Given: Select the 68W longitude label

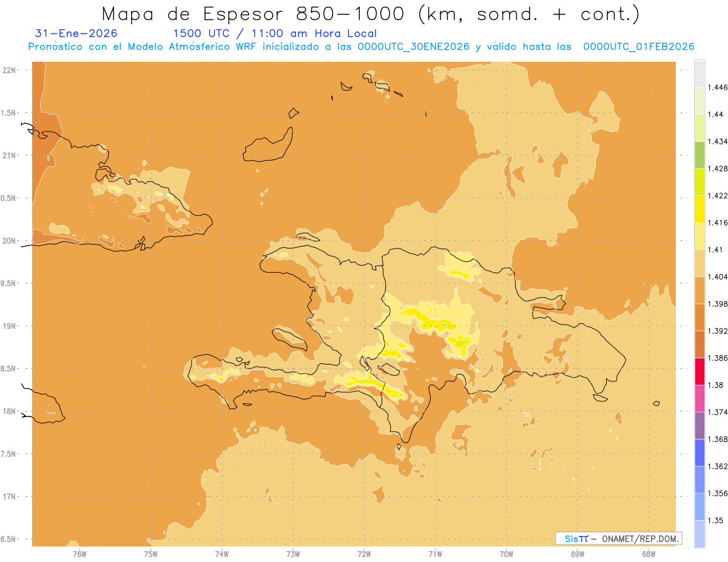Looking at the screenshot, I should pos(649,554).
